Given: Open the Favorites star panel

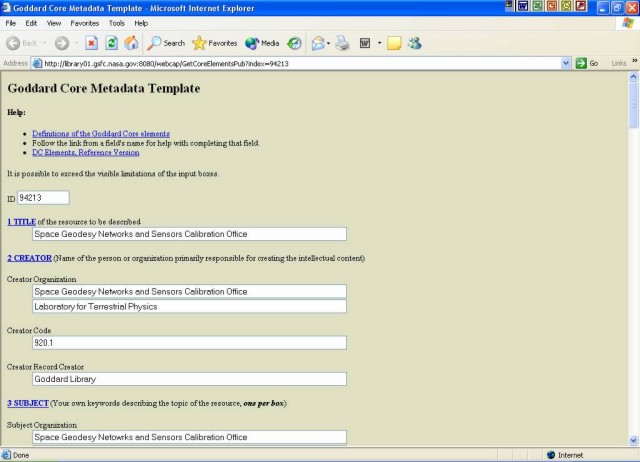Looking at the screenshot, I should (215, 43).
